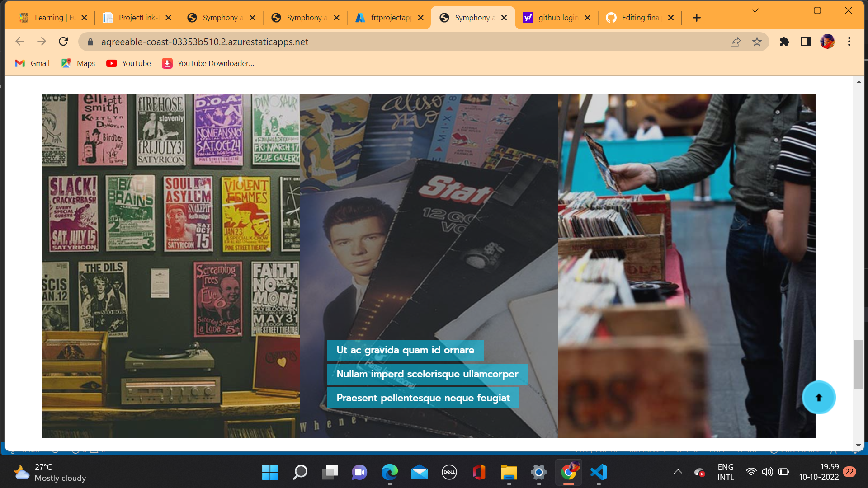Open the record market stall image
868x488 pixels.
tap(687, 266)
